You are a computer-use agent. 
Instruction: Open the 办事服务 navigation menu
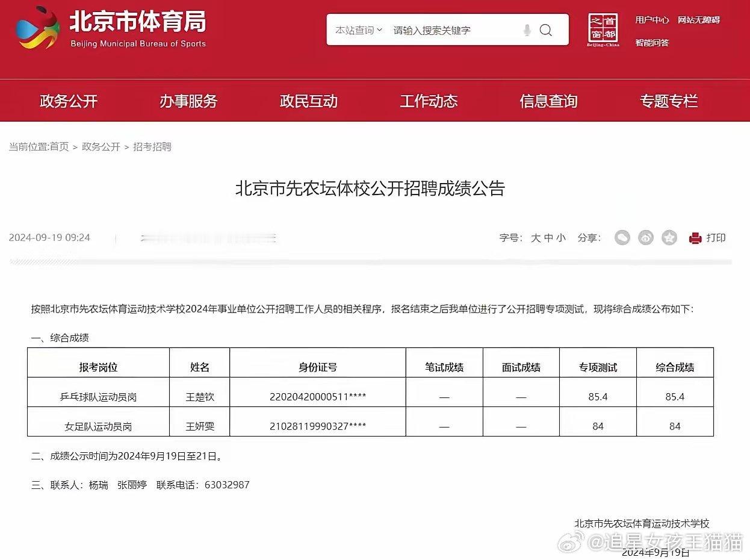pos(188,101)
